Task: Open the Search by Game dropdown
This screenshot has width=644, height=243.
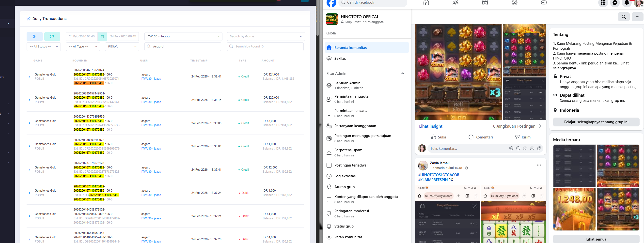Action: (x=266, y=36)
